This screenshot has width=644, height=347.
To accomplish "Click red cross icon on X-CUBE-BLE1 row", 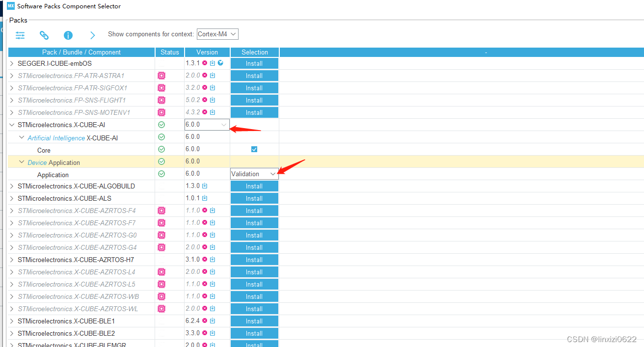I will coord(205,321).
